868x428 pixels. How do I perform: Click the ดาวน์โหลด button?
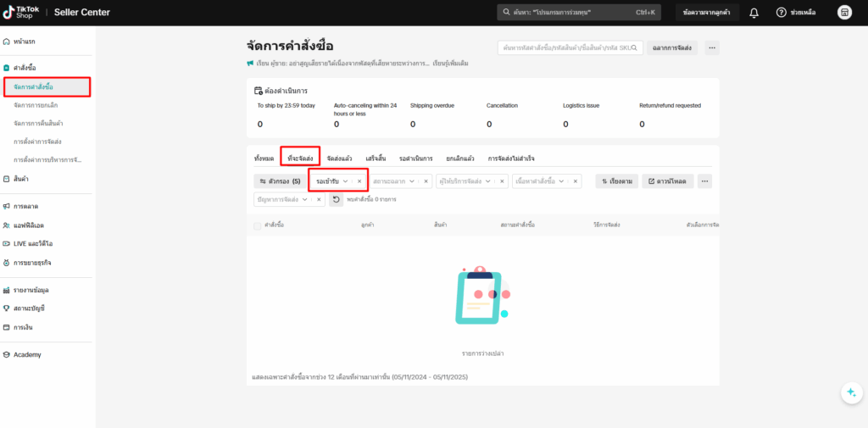pyautogui.click(x=668, y=181)
